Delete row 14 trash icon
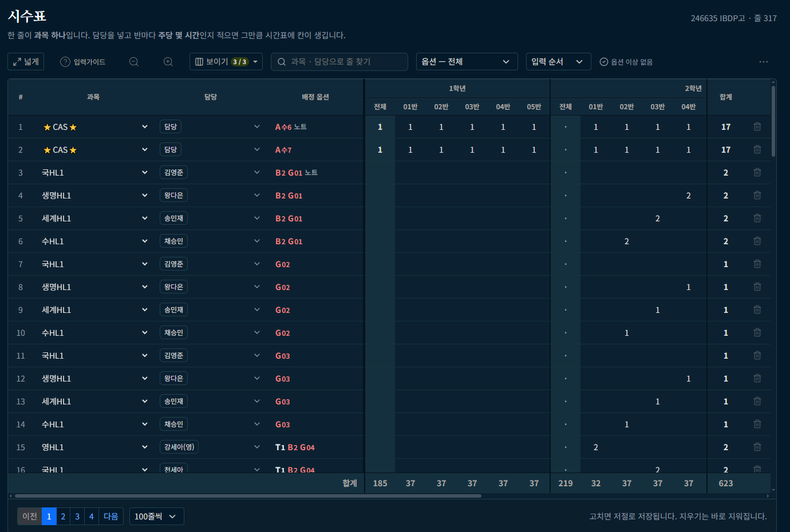The height and width of the screenshot is (532, 790). [757, 424]
